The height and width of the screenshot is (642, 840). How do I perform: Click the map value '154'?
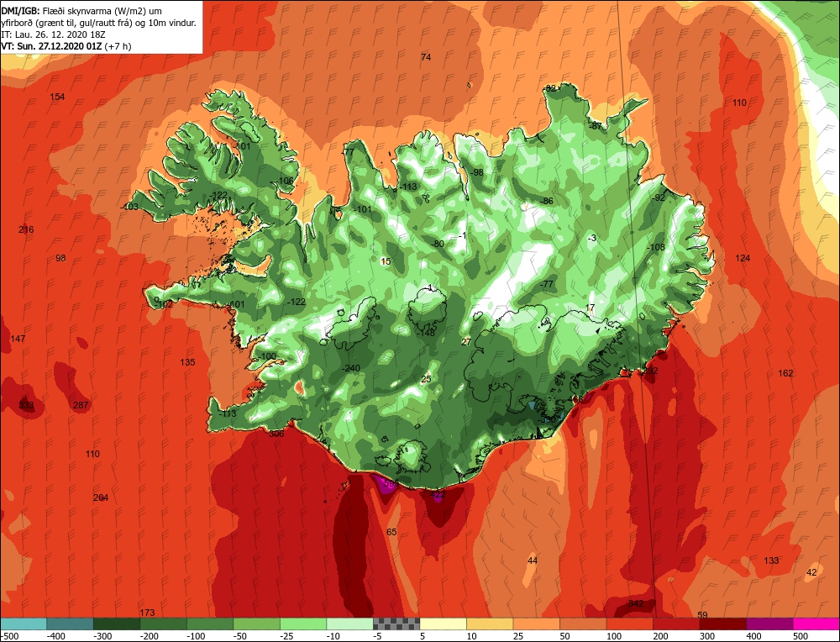click(x=57, y=97)
